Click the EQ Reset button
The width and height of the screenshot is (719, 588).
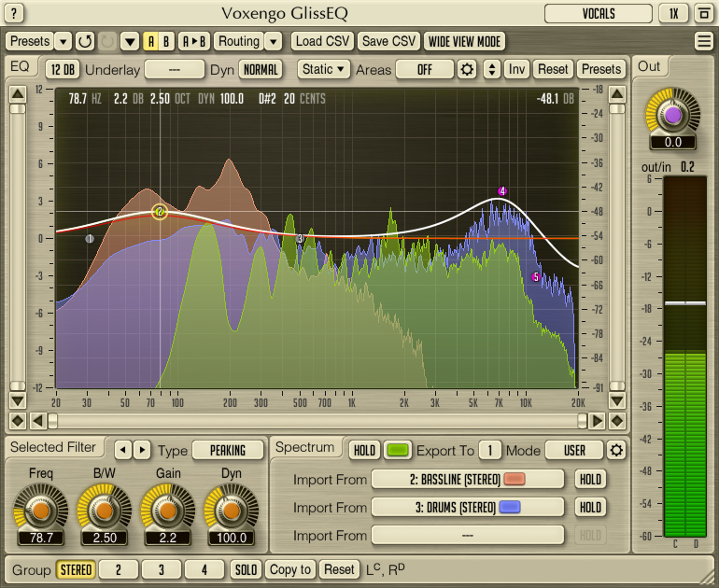pyautogui.click(x=553, y=70)
